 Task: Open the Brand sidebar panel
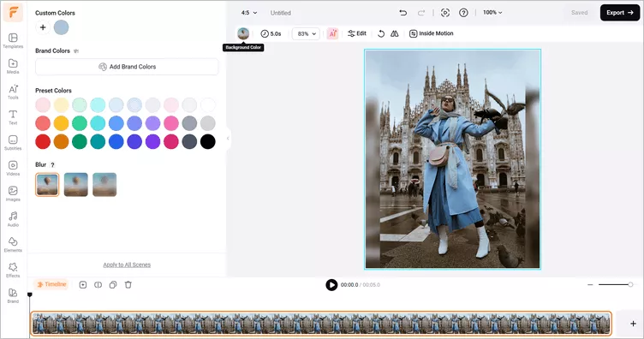coord(13,295)
